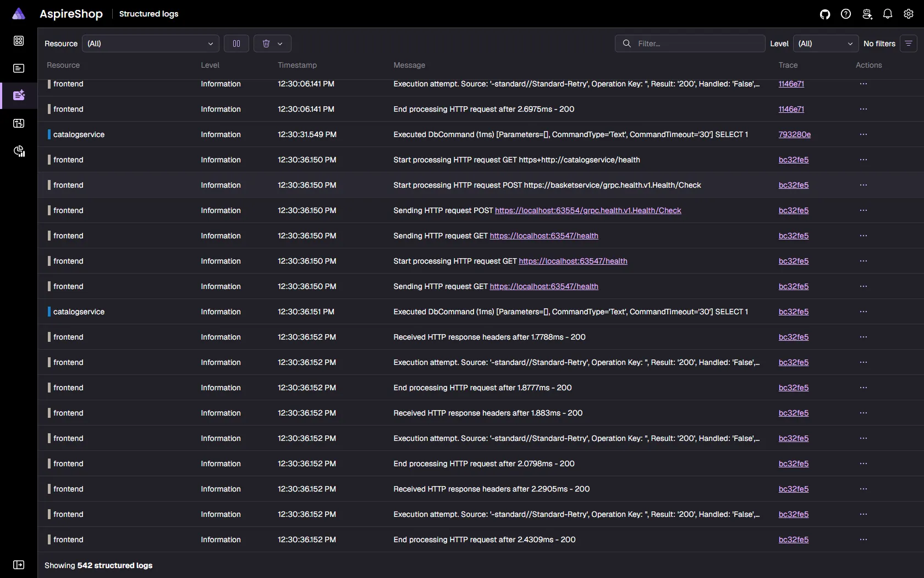Select timestamp 12:30:31.549 PM cell
The image size is (924, 578).
[307, 134]
